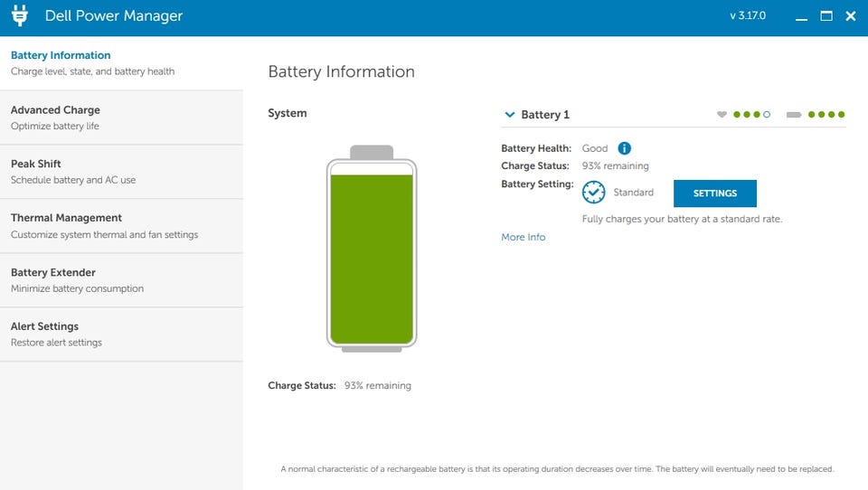Go to Peak Shift scheduling
The width and height of the screenshot is (868, 490).
click(121, 172)
